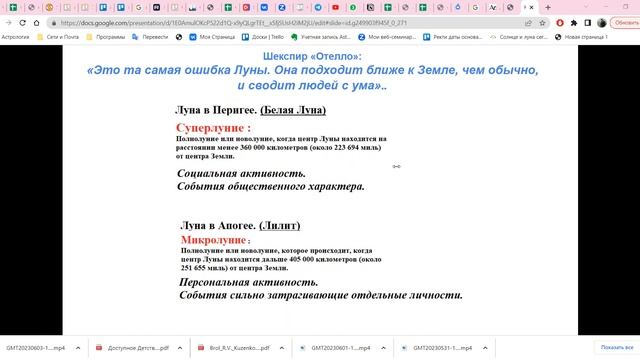Click the underlined text (Белая Луна)

pos(293,110)
